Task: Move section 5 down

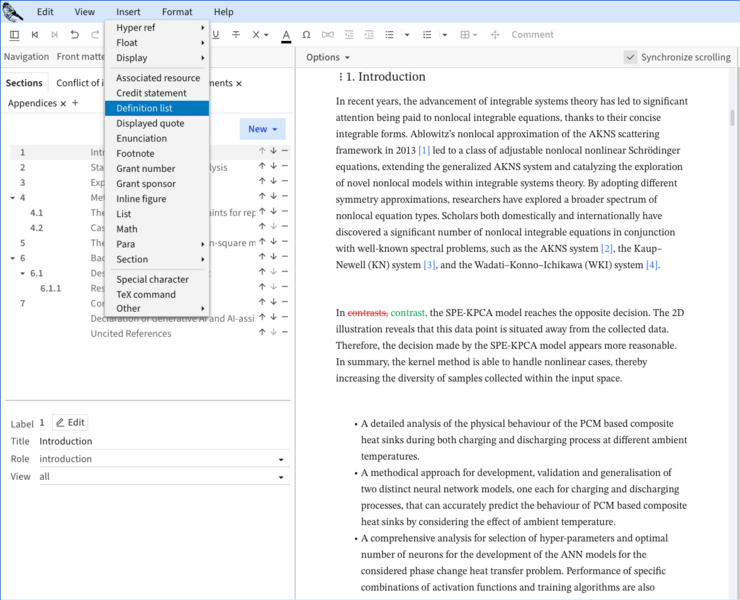Action: pyautogui.click(x=273, y=241)
